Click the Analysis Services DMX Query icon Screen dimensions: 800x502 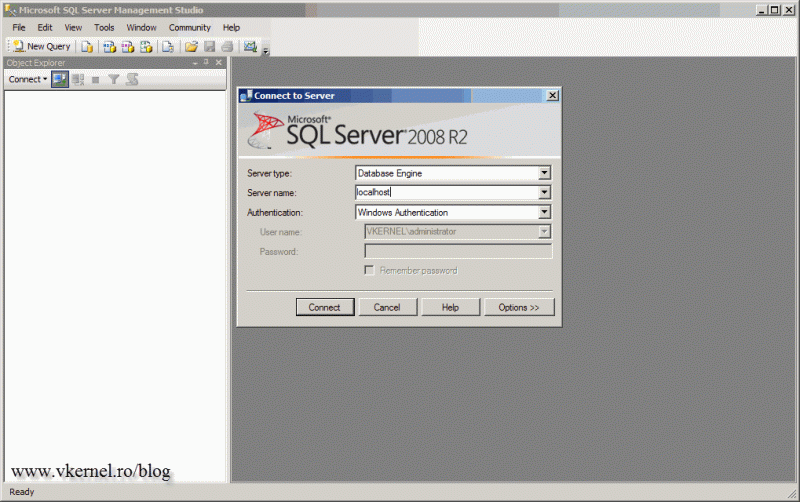(x=128, y=46)
